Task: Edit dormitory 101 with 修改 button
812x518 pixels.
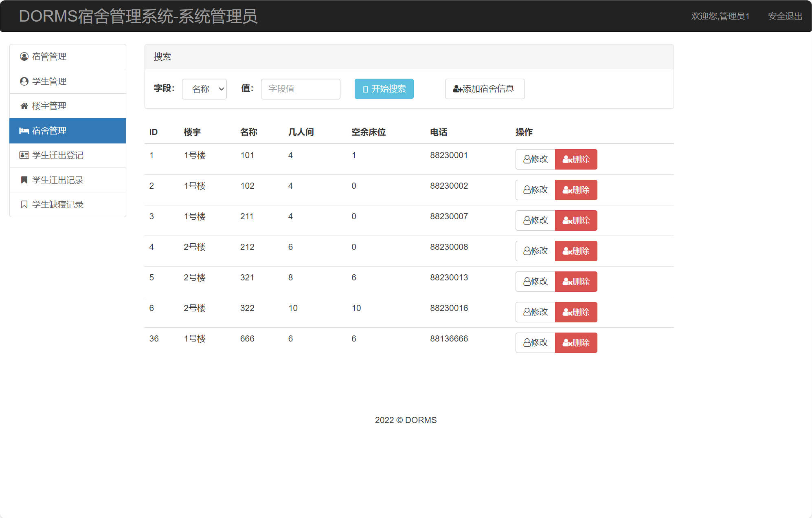Action: 535,159
